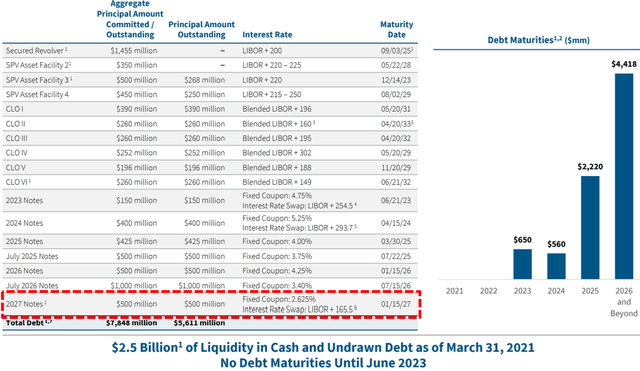Select Fixed Coupon: 4.75% text
Image resolution: width=640 pixels, height=371 pixels.
277,195
